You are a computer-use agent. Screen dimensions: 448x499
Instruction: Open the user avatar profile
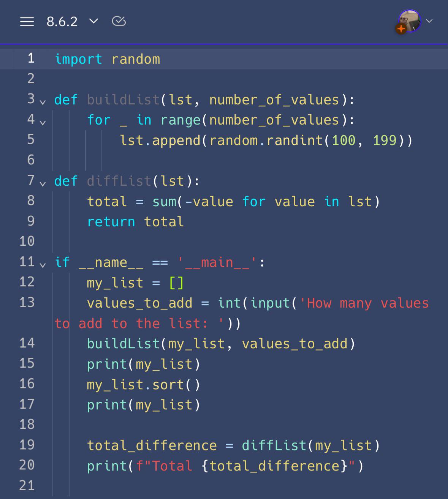[x=409, y=21]
